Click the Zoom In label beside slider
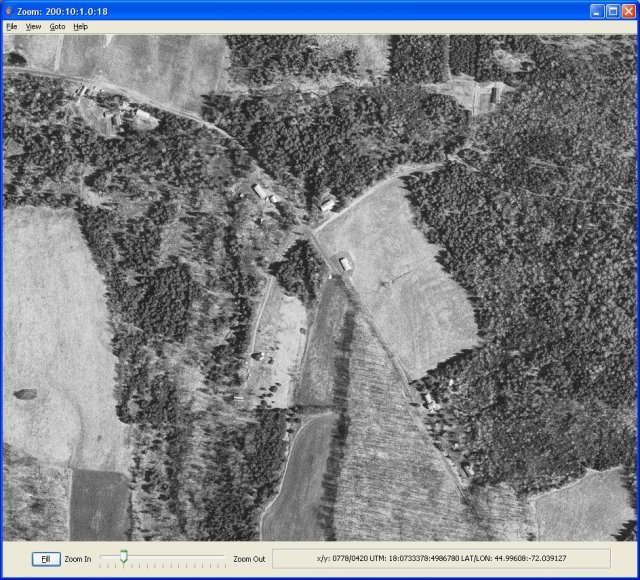This screenshot has height=580, width=640. click(x=78, y=559)
